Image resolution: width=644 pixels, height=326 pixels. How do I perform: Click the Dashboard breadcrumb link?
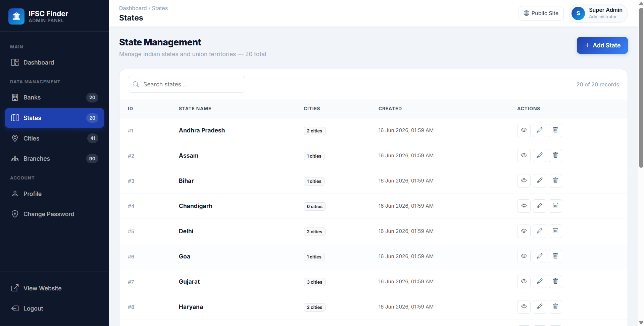(133, 8)
